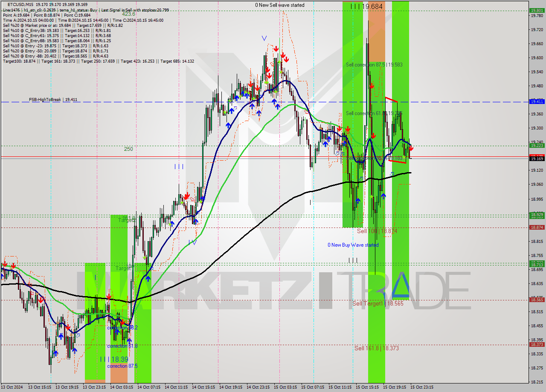
Task: Click the '0 New Buy Wave started' label
Action: point(353,245)
